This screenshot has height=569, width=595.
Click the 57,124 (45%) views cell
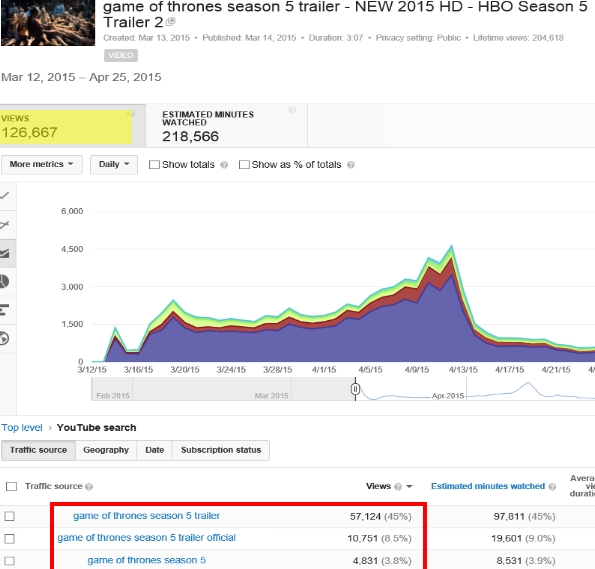click(381, 517)
